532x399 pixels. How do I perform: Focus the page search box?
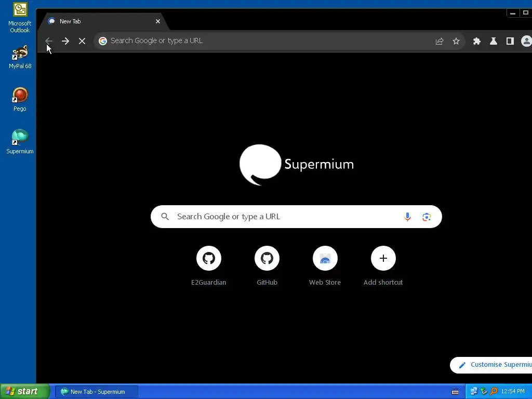click(x=296, y=217)
